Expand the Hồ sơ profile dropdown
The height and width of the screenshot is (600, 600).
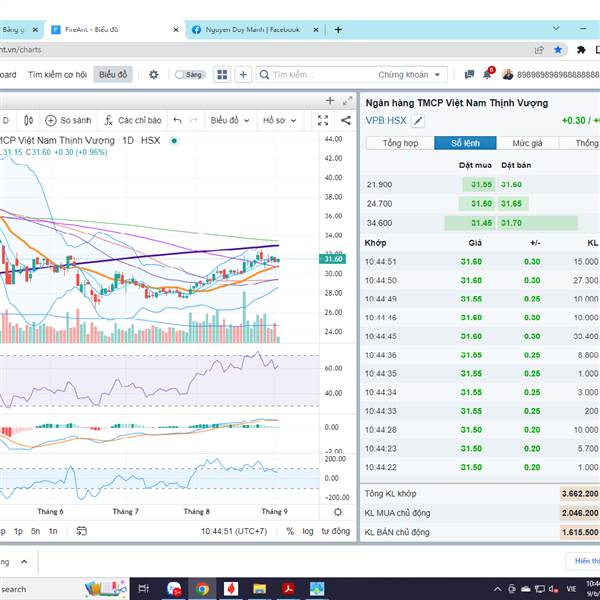tap(280, 121)
